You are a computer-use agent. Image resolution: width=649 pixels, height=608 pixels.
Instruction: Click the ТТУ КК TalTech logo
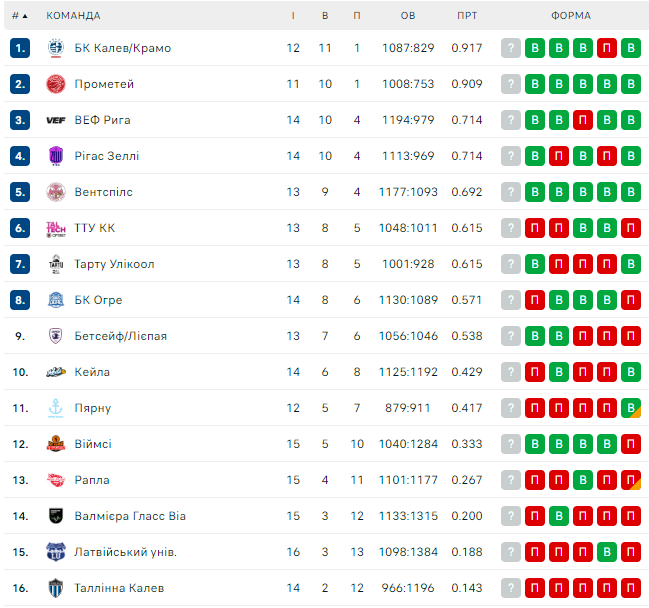point(56,228)
